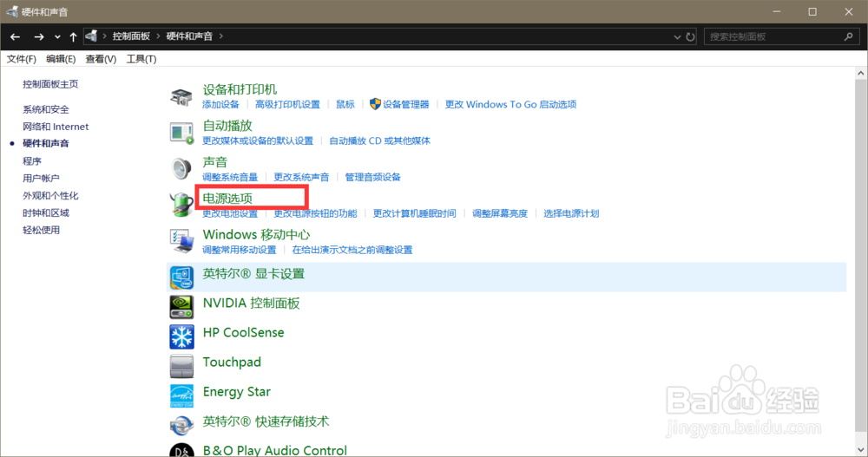Screen dimensions: 868x457
Task: Click the vertical scrollbar down arrow
Action: [x=861, y=450]
